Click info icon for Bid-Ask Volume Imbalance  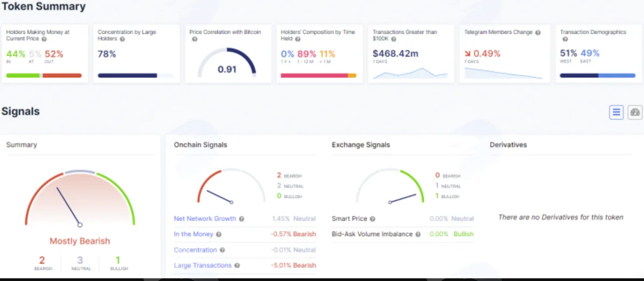(x=418, y=235)
